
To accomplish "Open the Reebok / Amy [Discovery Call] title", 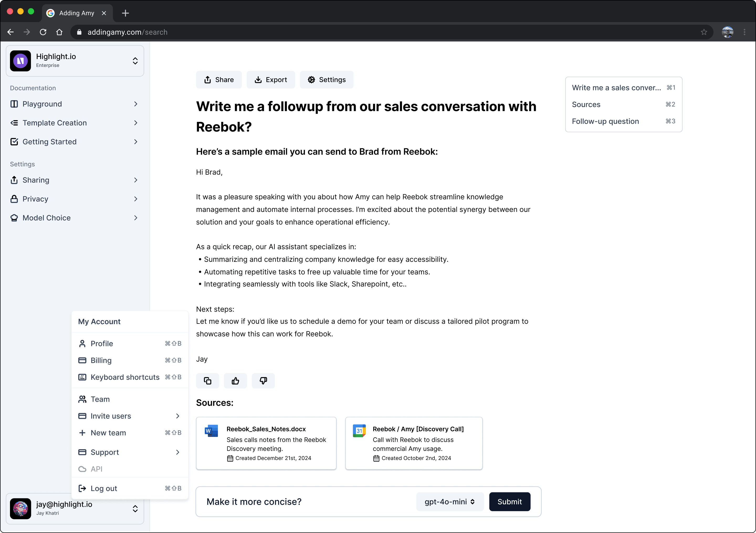I will [418, 429].
